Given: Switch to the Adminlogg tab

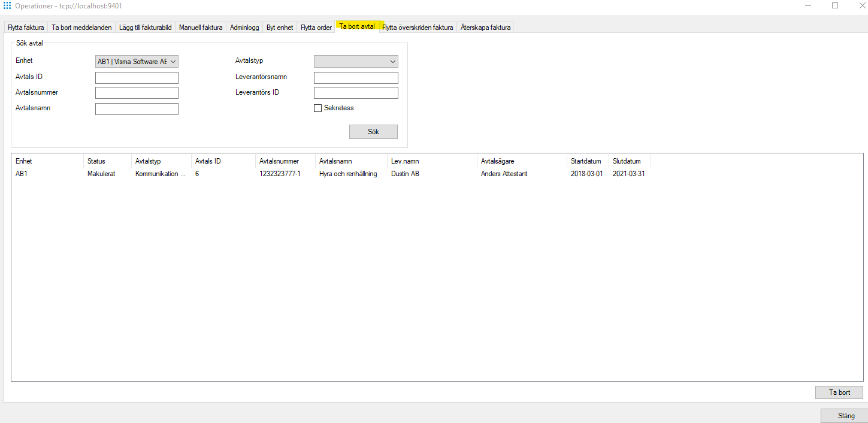Looking at the screenshot, I should click(244, 27).
